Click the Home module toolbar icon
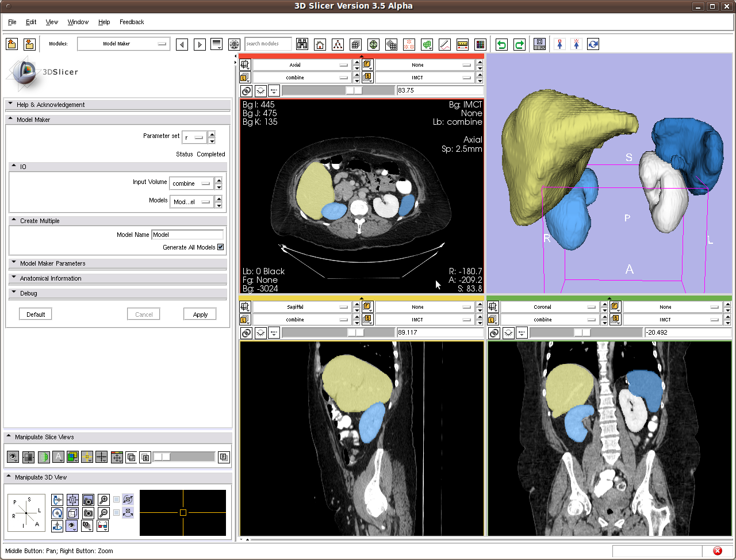Screen dimensions: 736x560 320,44
